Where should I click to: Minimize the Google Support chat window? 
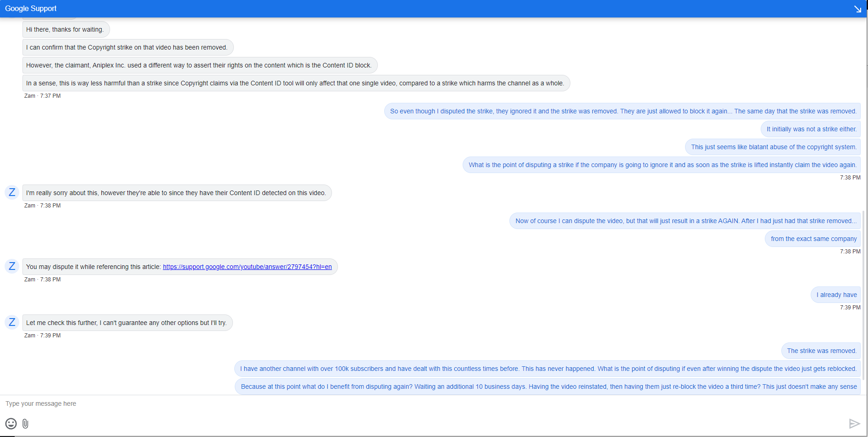point(857,9)
